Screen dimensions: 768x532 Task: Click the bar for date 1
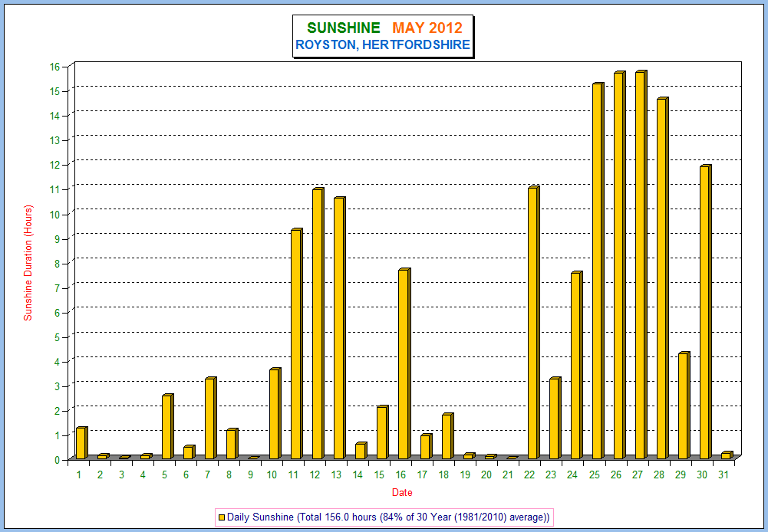(82, 443)
